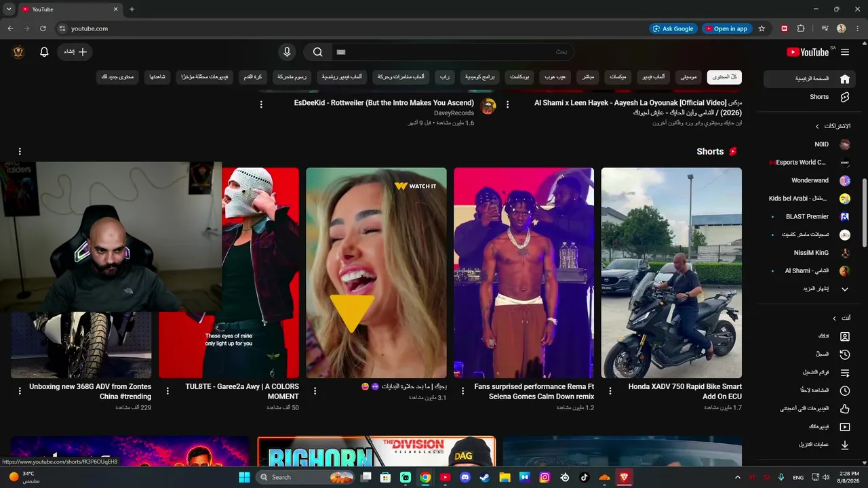Expand the 'You' section header

(x=842, y=318)
